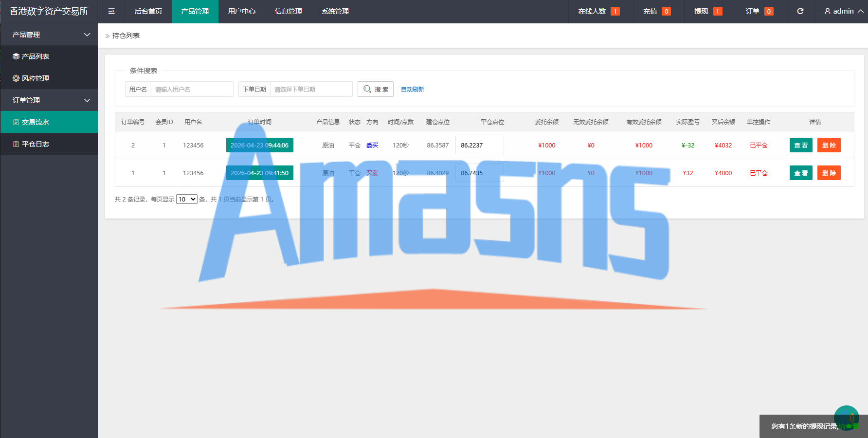Click the 产品列表 layers icon
Screen dimensions: 868x438
tap(16, 56)
